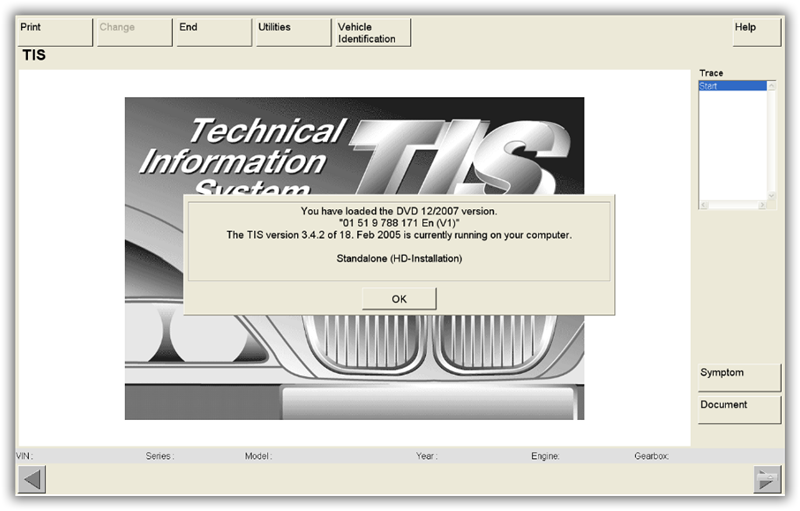Open Vehicle Identification
This screenshot has width=800, height=511.
(373, 32)
